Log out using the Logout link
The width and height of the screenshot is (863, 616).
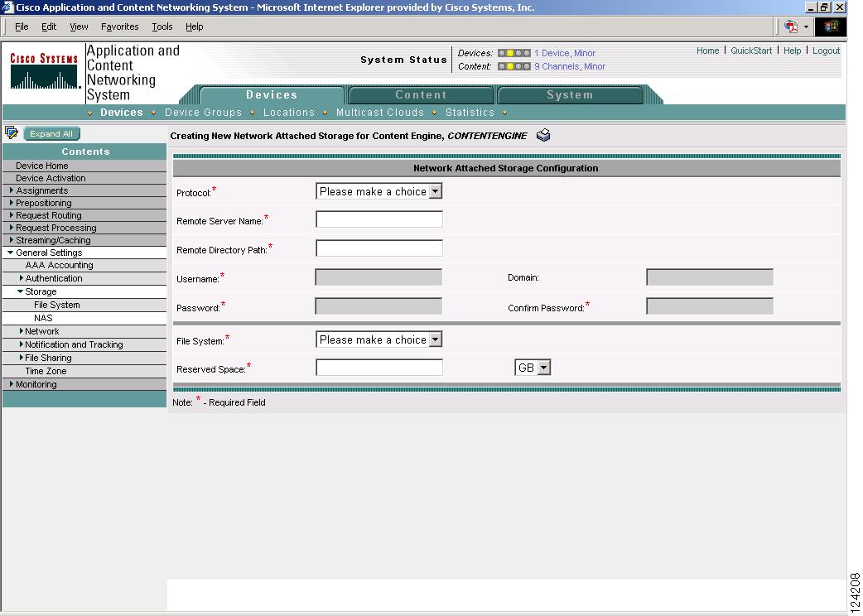[x=826, y=50]
